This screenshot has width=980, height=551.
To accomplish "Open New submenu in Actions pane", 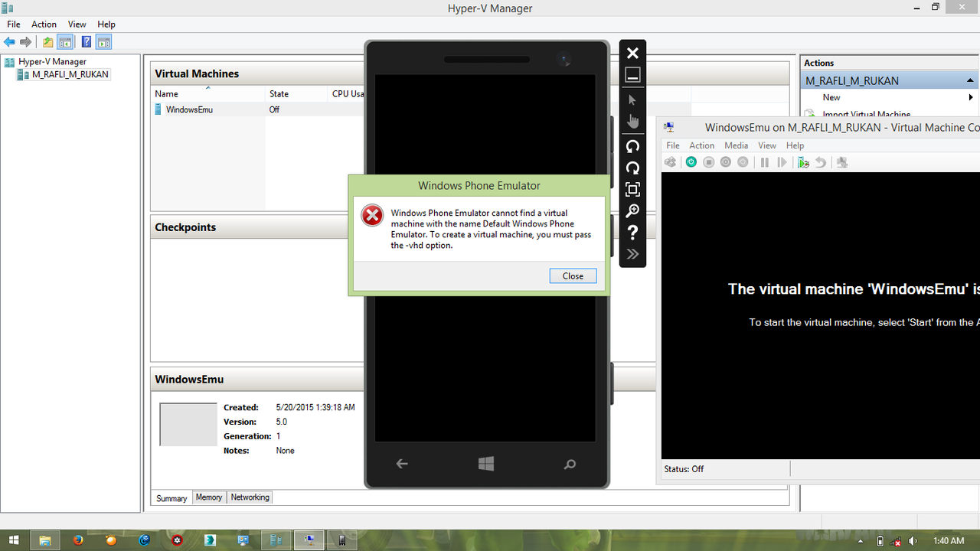I will pyautogui.click(x=888, y=98).
